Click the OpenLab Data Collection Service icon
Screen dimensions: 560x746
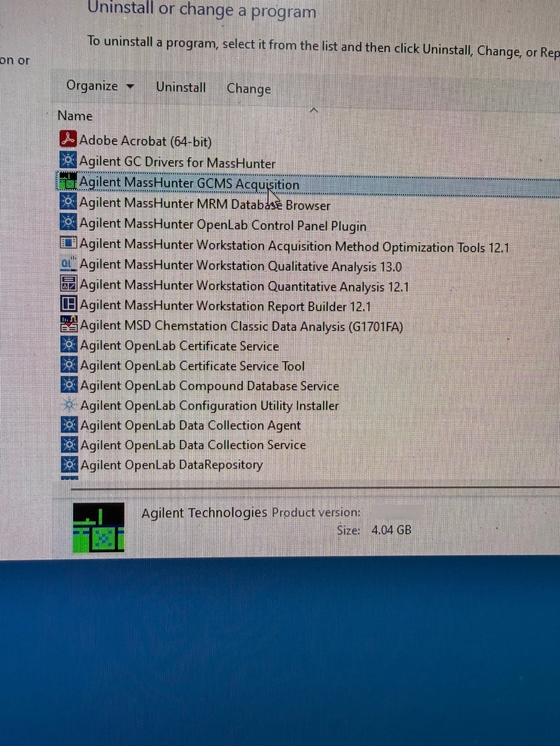pyautogui.click(x=69, y=444)
